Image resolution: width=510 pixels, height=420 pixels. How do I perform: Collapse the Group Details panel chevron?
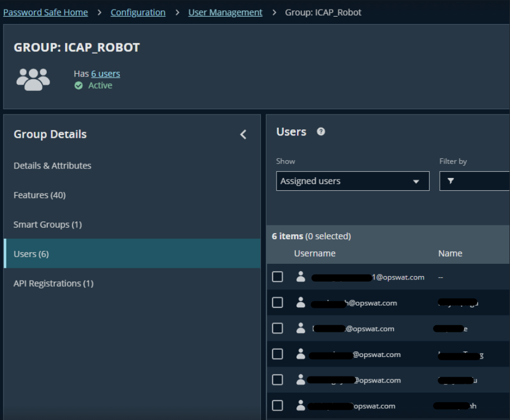[243, 134]
